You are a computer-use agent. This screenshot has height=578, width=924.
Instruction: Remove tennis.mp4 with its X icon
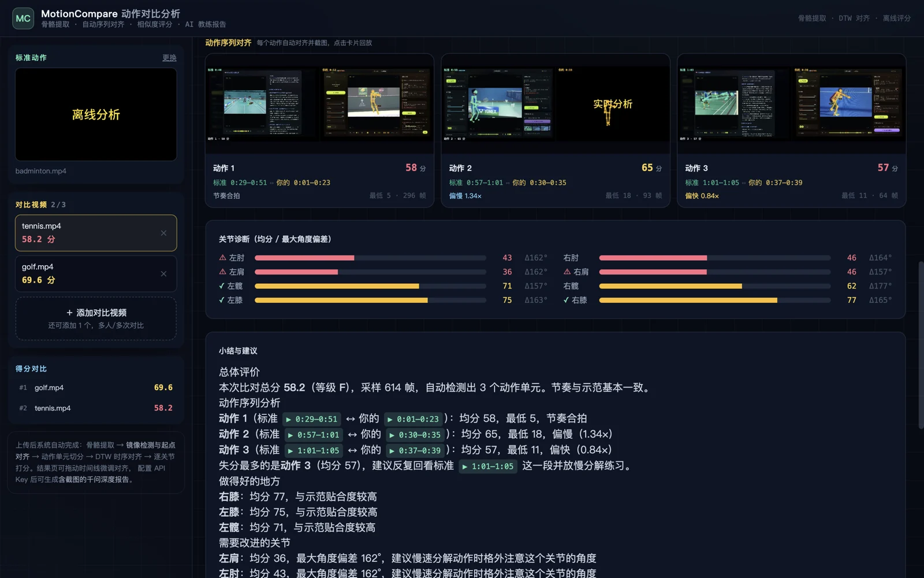click(x=163, y=233)
